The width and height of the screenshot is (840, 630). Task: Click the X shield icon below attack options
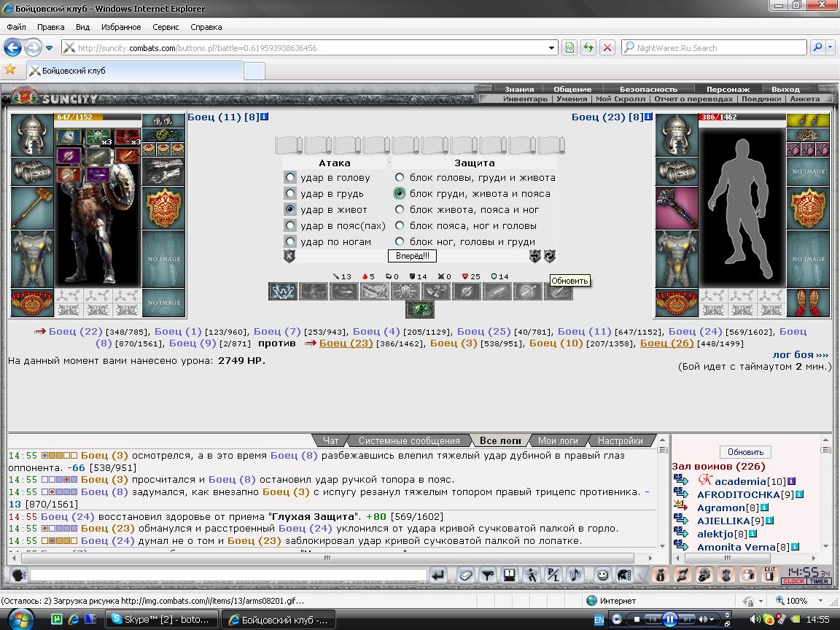289,256
